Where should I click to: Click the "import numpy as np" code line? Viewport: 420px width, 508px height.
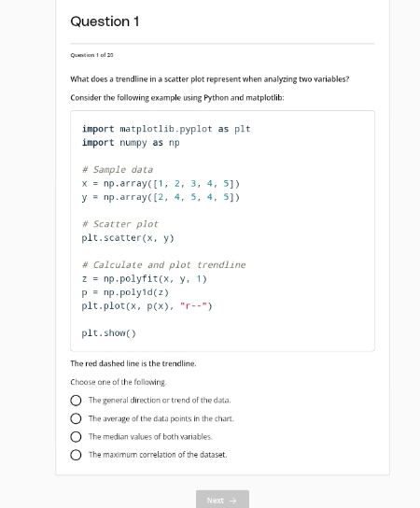click(131, 143)
